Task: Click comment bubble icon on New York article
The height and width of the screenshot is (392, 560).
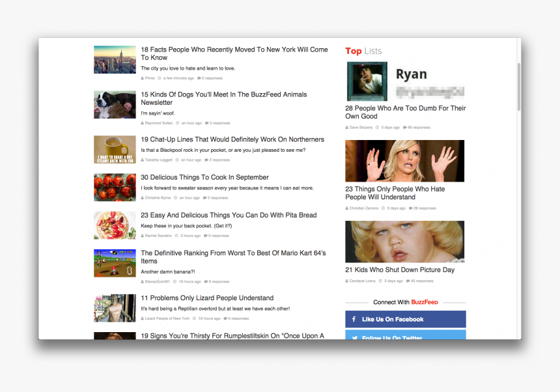Action: click(x=199, y=78)
